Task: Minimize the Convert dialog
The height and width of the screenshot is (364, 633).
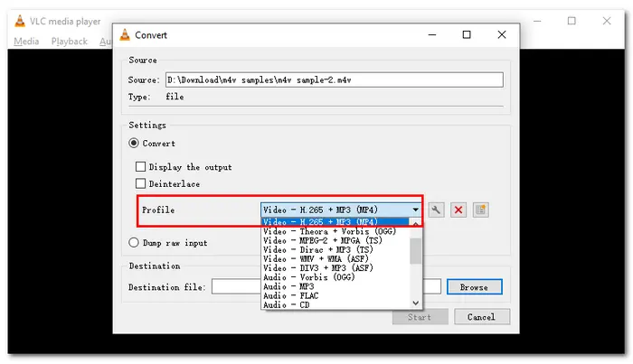Action: [x=432, y=34]
